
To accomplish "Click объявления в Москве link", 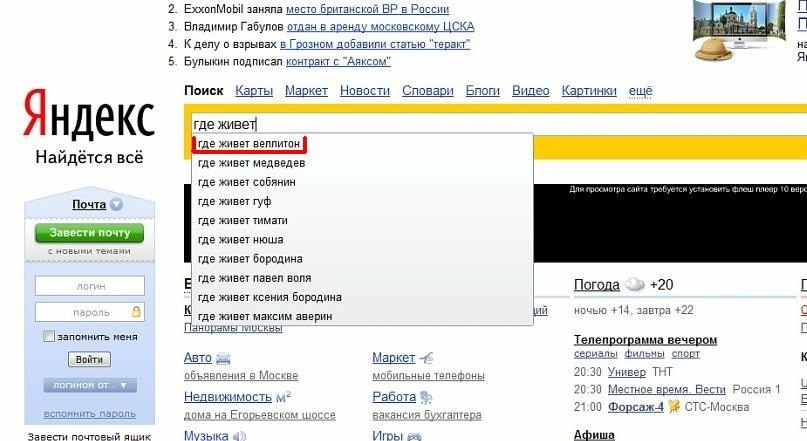I will pos(241,376).
